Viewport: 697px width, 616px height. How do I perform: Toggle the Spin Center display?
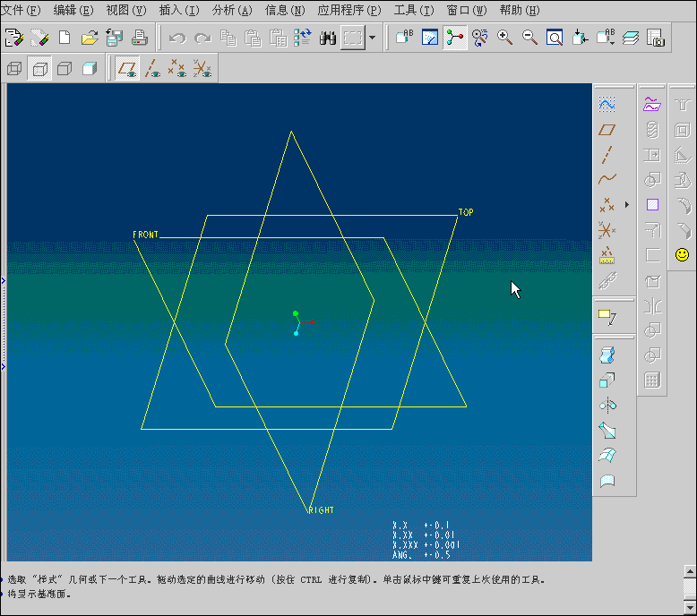455,38
